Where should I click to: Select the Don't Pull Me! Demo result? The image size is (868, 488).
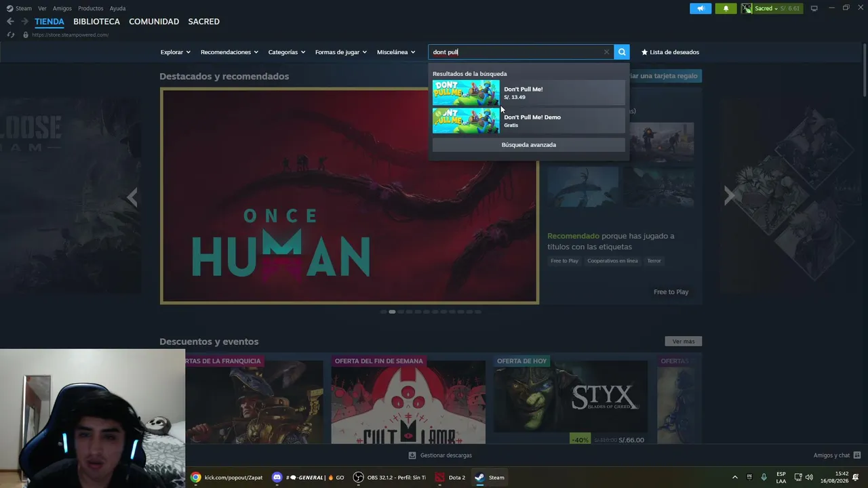(528, 121)
